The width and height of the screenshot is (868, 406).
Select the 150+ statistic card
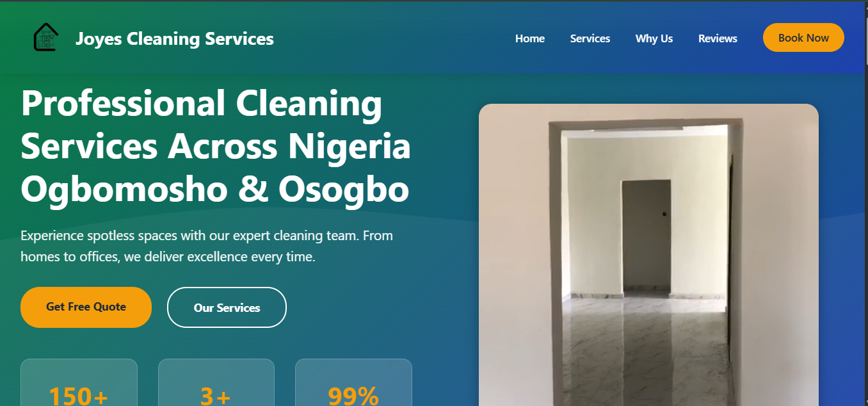click(x=79, y=382)
